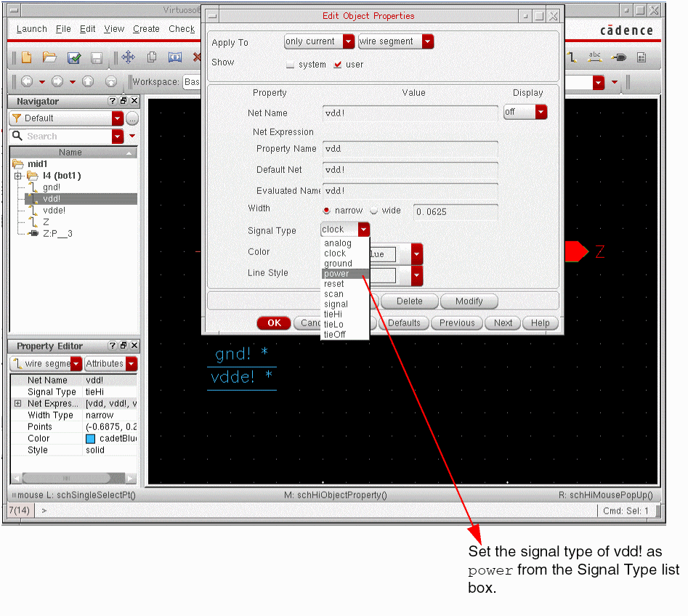Viewport: 688px width, 616px height.
Task: Select vdde! net in Navigator tree
Action: click(x=54, y=211)
